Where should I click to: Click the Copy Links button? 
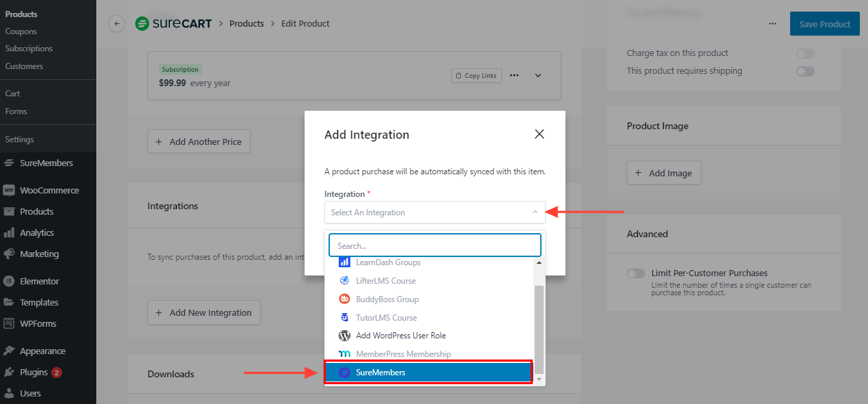[477, 75]
